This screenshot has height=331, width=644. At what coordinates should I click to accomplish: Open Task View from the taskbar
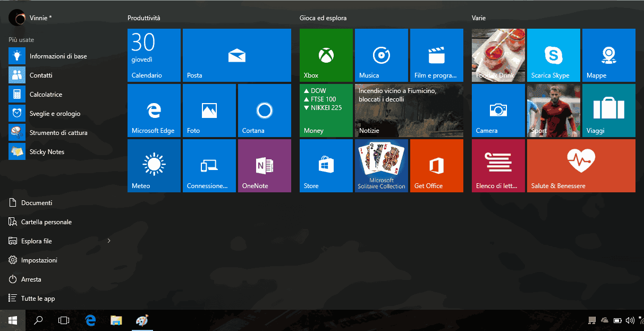coord(64,320)
